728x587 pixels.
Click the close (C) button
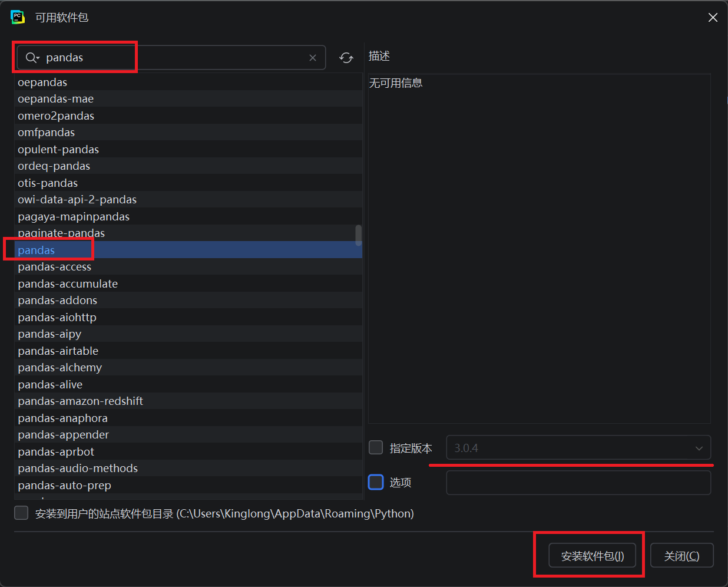(x=682, y=555)
